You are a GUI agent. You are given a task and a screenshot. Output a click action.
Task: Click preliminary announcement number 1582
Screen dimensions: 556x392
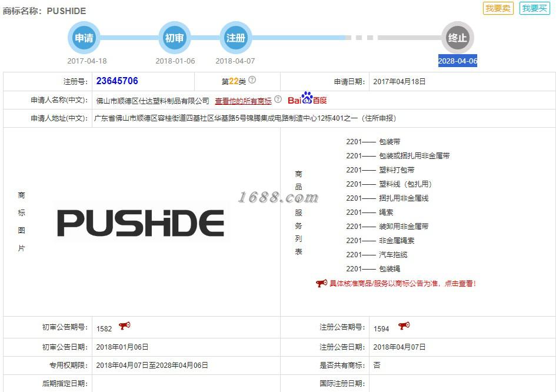tap(104, 329)
